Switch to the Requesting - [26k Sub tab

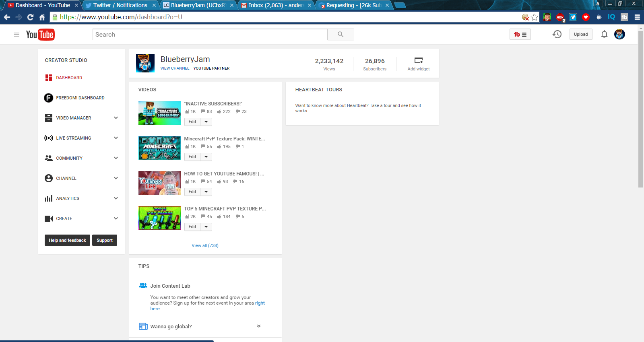(x=353, y=5)
